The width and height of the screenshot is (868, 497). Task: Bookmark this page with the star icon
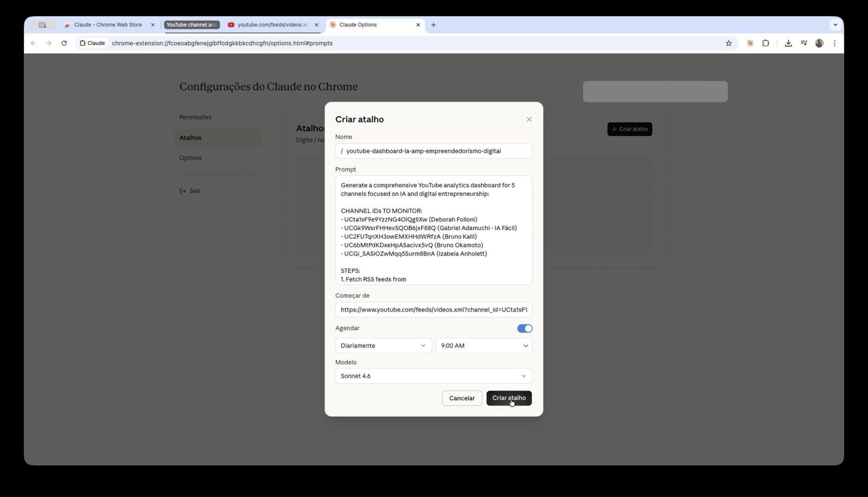(728, 43)
